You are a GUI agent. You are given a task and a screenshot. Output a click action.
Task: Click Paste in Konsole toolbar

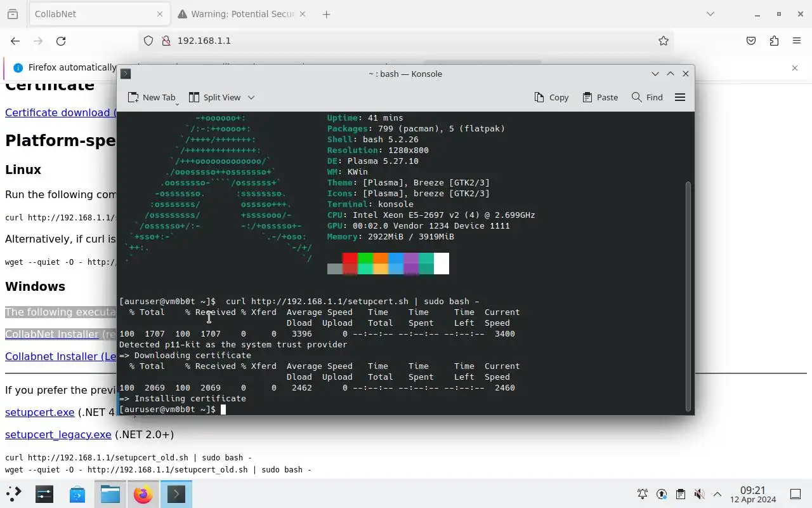[600, 97]
